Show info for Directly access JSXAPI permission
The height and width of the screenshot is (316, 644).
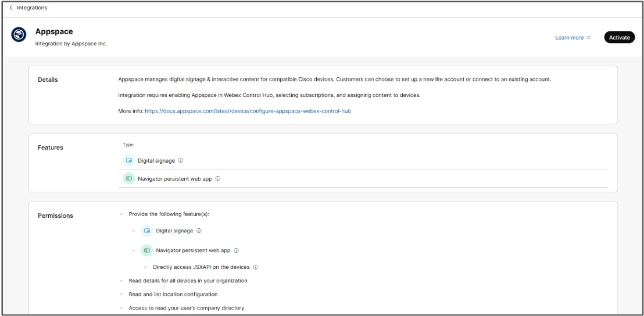click(256, 267)
